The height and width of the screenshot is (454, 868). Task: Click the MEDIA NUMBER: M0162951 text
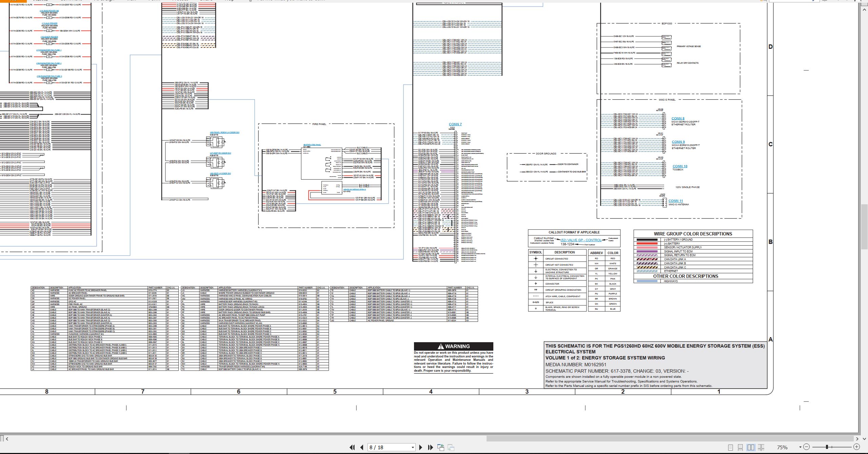tap(576, 365)
